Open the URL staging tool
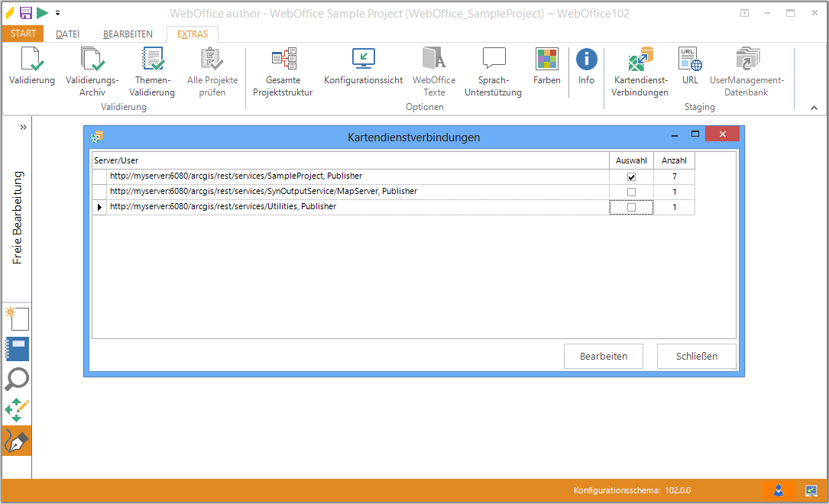829x504 pixels. click(690, 60)
